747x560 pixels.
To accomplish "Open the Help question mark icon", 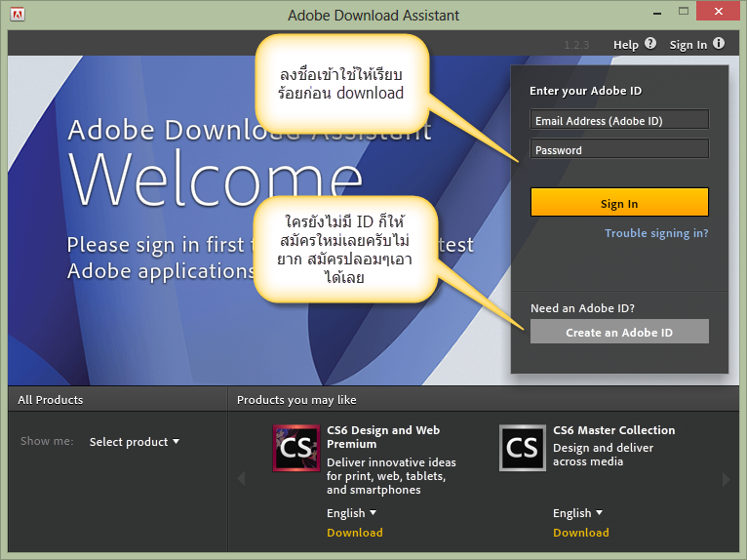I will [650, 43].
